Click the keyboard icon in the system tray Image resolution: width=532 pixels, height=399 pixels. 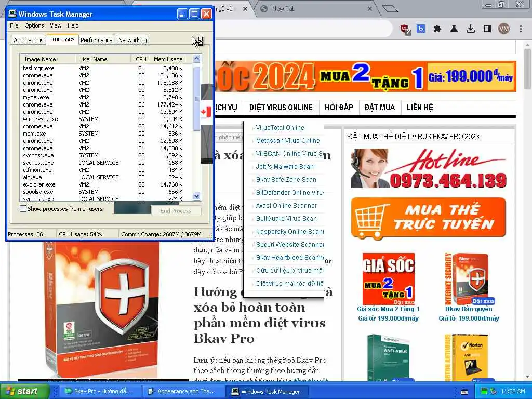coord(464,392)
